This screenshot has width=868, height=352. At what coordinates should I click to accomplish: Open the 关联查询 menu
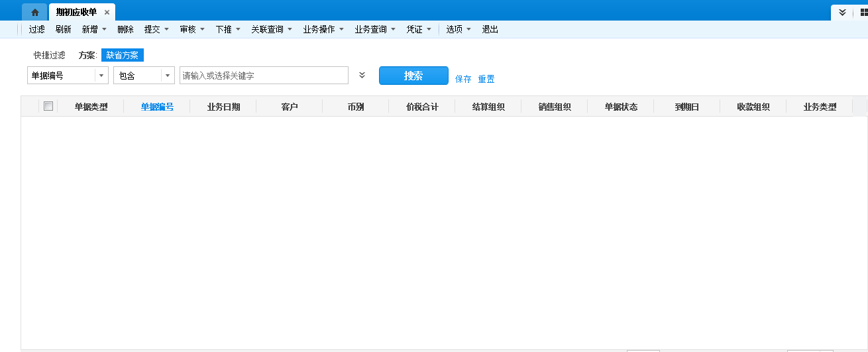tap(271, 29)
